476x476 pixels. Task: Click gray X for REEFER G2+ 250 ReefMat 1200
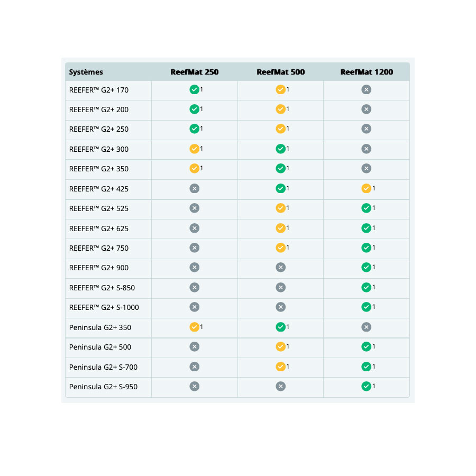[367, 129]
